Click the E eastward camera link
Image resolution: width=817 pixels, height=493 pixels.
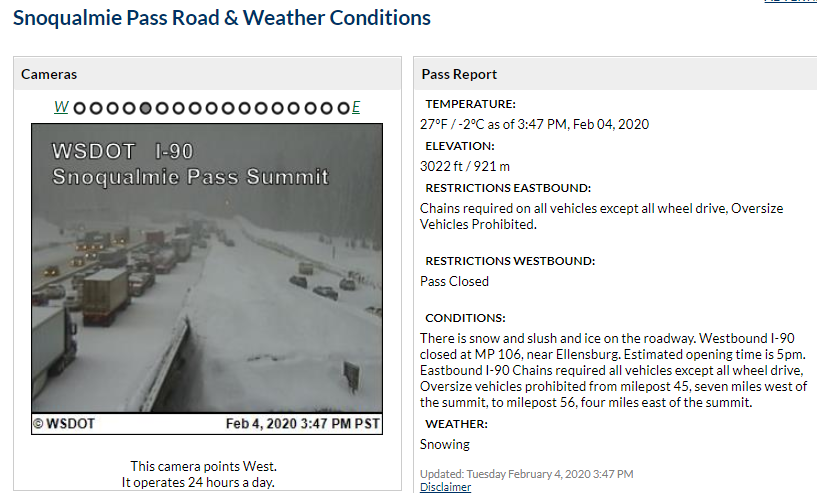tap(356, 107)
